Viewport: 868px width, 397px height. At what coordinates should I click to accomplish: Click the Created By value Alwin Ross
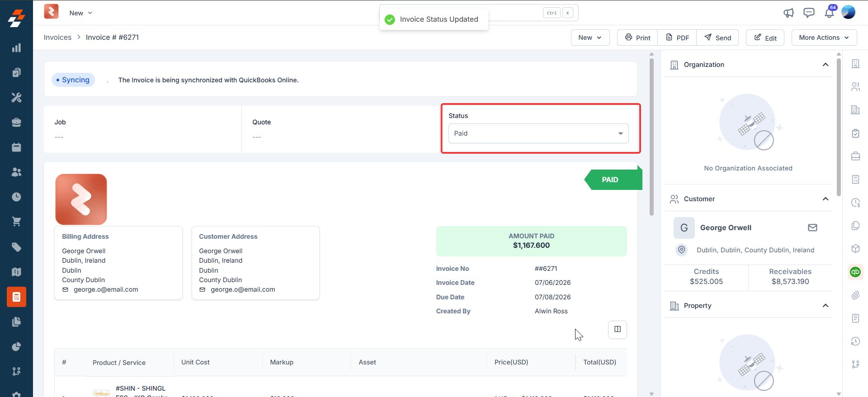(551, 311)
